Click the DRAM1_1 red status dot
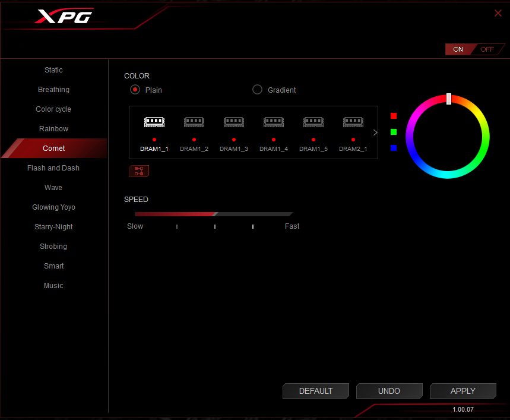Image resolution: width=510 pixels, height=420 pixels. (x=154, y=140)
